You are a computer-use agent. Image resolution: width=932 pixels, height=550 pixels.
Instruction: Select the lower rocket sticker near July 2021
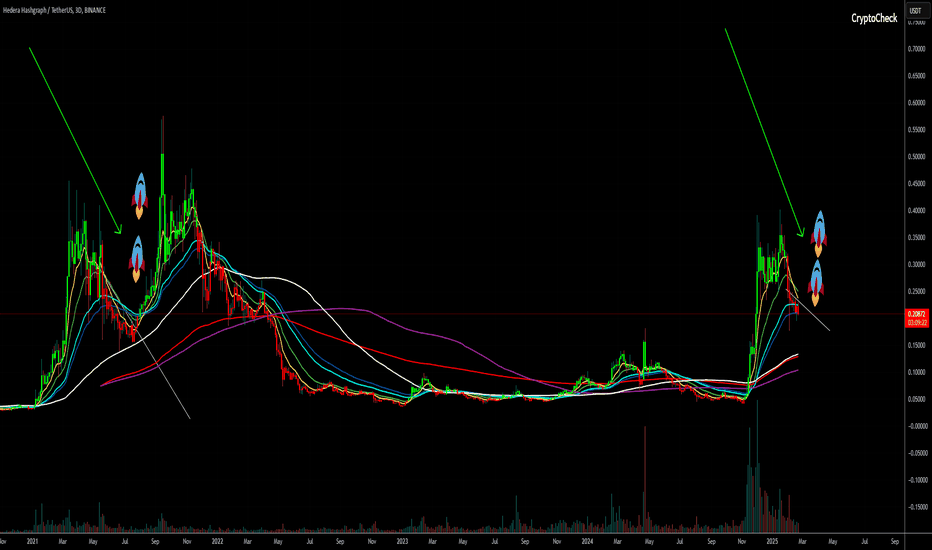coord(137,259)
